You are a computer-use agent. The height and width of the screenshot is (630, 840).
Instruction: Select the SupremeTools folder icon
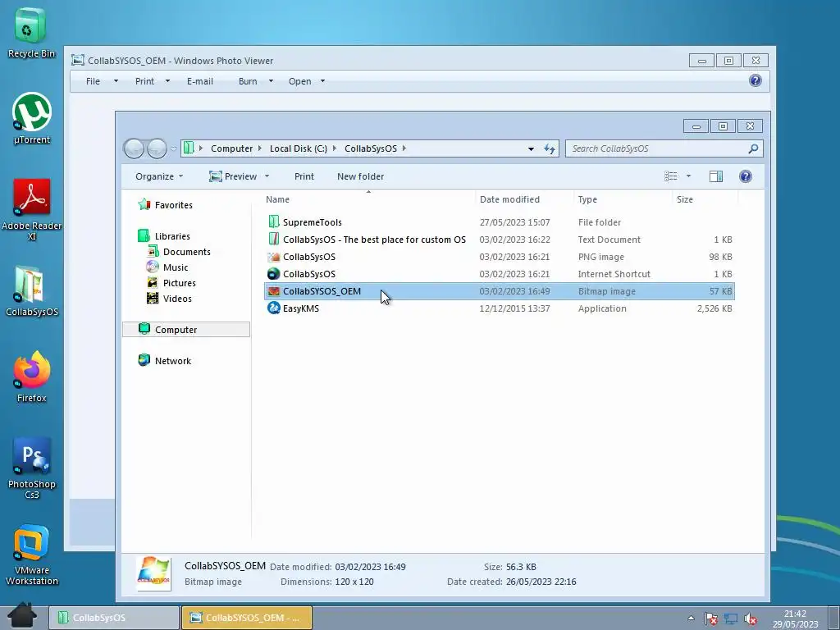tap(274, 221)
